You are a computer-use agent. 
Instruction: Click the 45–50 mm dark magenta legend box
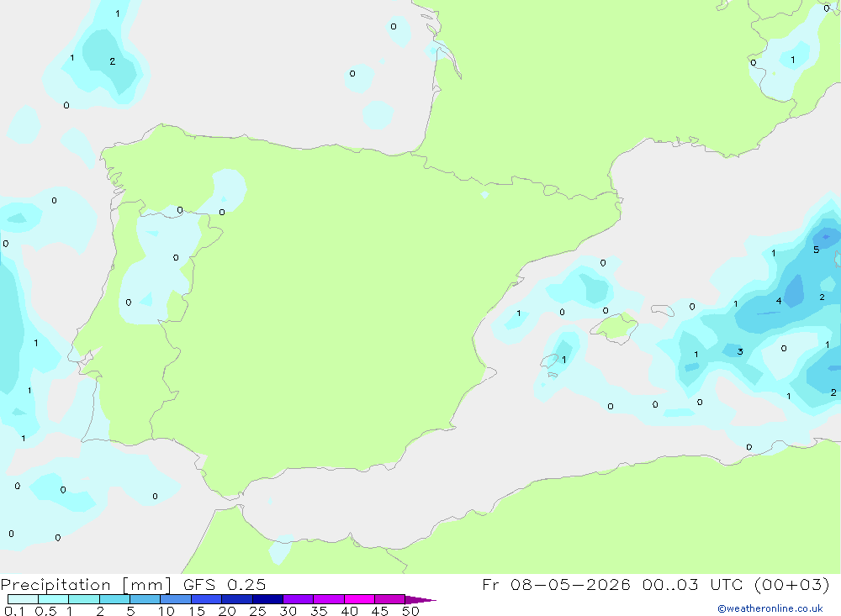coord(390,599)
